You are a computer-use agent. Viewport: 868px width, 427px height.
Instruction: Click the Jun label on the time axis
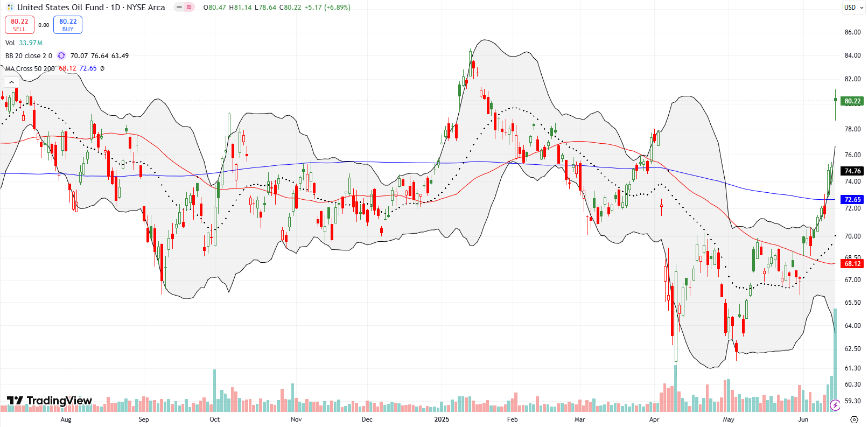pos(803,419)
